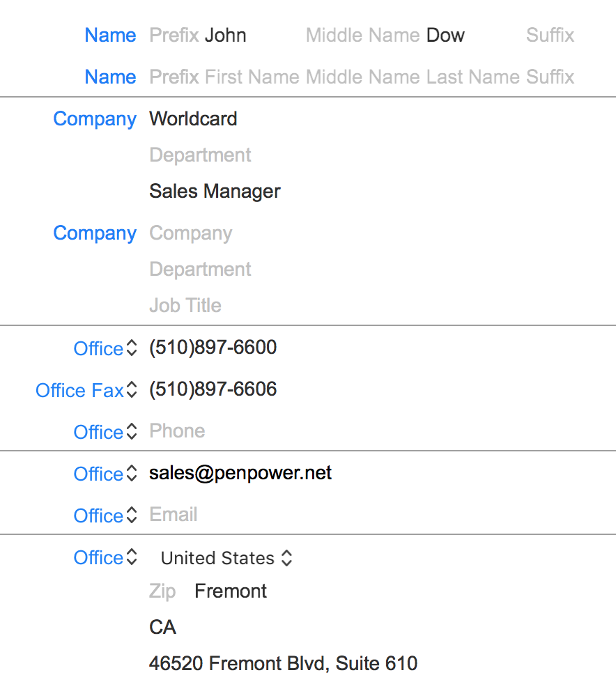Click the Suffix field in first Name row
616x698 pixels.
pyautogui.click(x=550, y=35)
